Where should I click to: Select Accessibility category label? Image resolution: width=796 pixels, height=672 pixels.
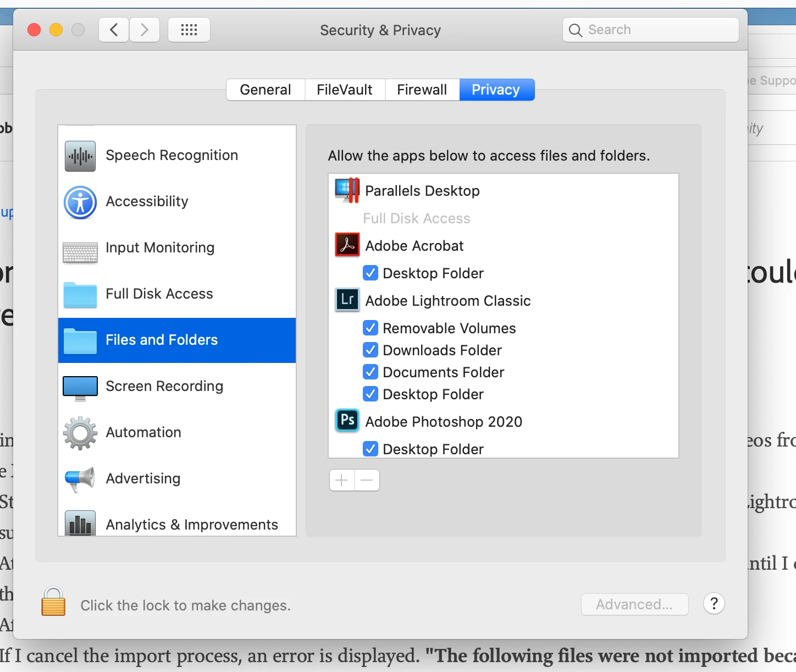(147, 201)
